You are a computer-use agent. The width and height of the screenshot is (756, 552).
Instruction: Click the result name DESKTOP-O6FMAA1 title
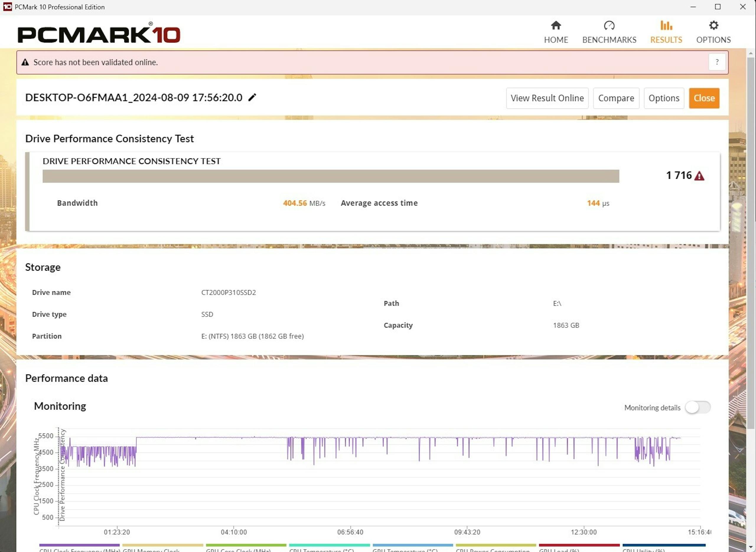coord(134,98)
